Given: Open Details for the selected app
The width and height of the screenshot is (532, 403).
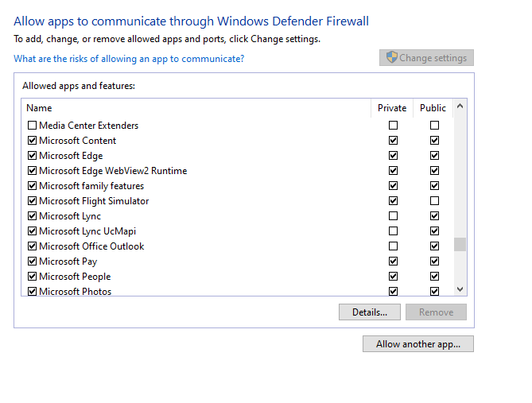Looking at the screenshot, I should (370, 312).
